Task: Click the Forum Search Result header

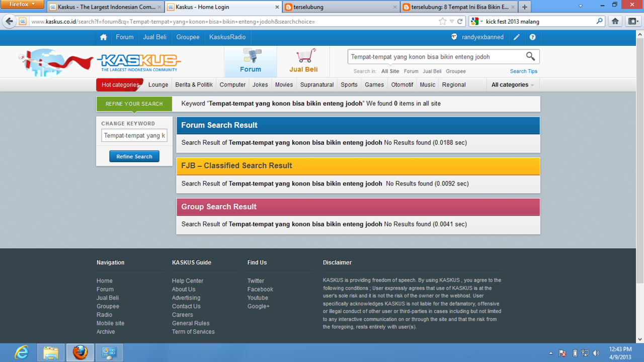Action: [358, 125]
